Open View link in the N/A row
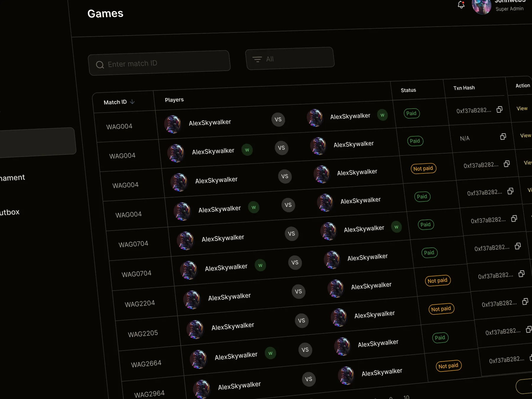The height and width of the screenshot is (399, 532). pos(525,135)
